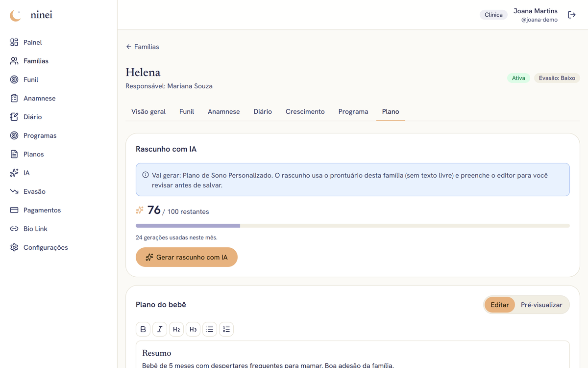Switch to Pré-visualizar mode

point(541,305)
